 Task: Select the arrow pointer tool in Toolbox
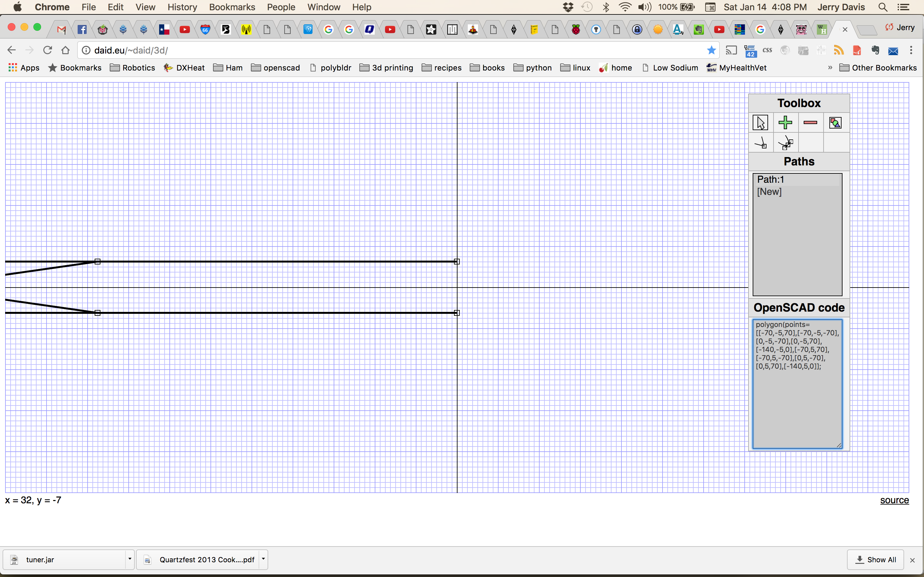(x=760, y=122)
